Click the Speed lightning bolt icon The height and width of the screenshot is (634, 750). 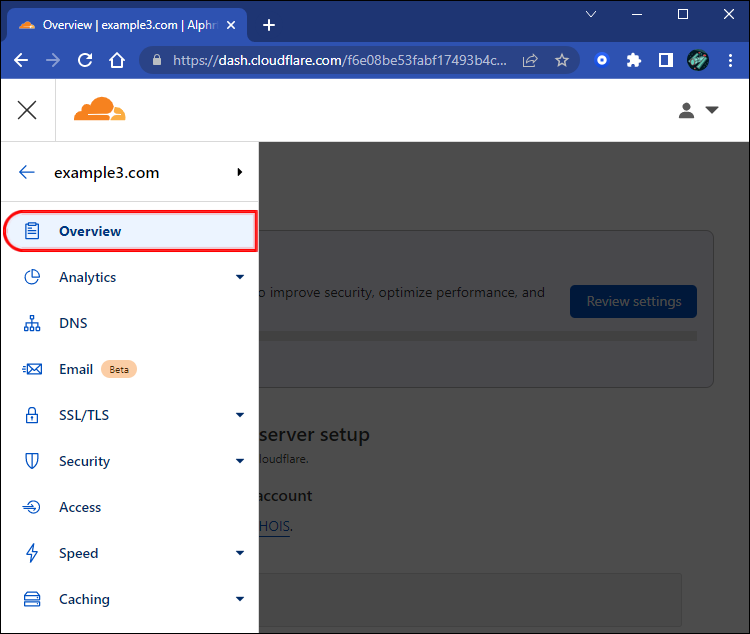32,553
